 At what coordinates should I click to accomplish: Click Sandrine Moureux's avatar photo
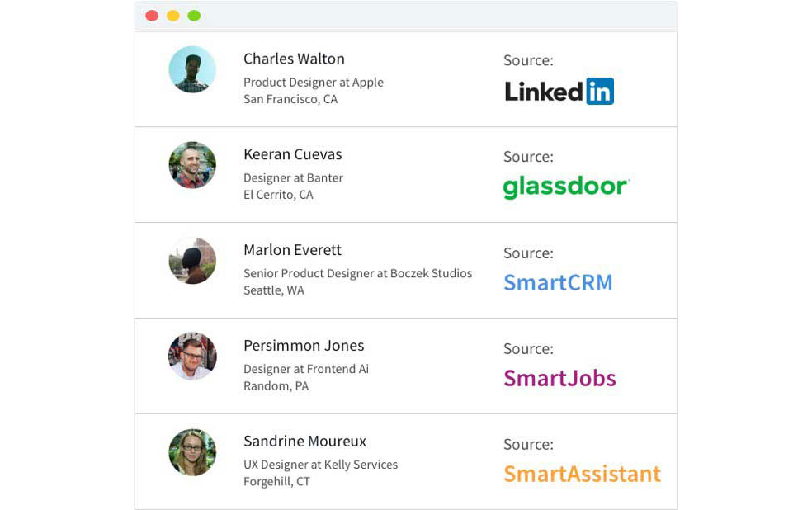(x=192, y=452)
